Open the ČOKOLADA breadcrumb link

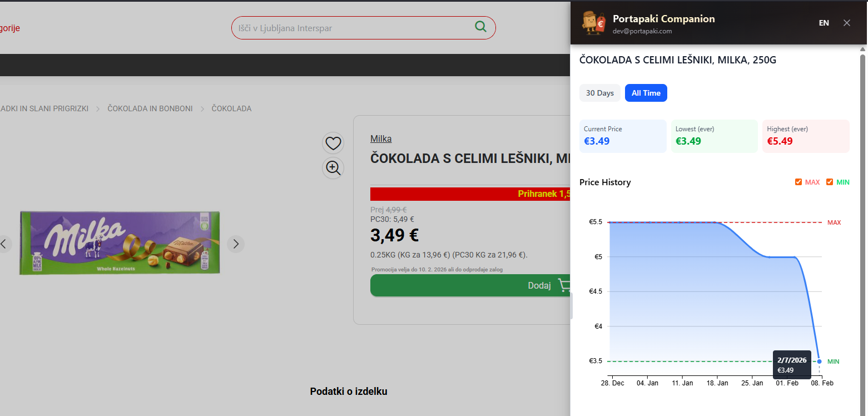(231, 108)
